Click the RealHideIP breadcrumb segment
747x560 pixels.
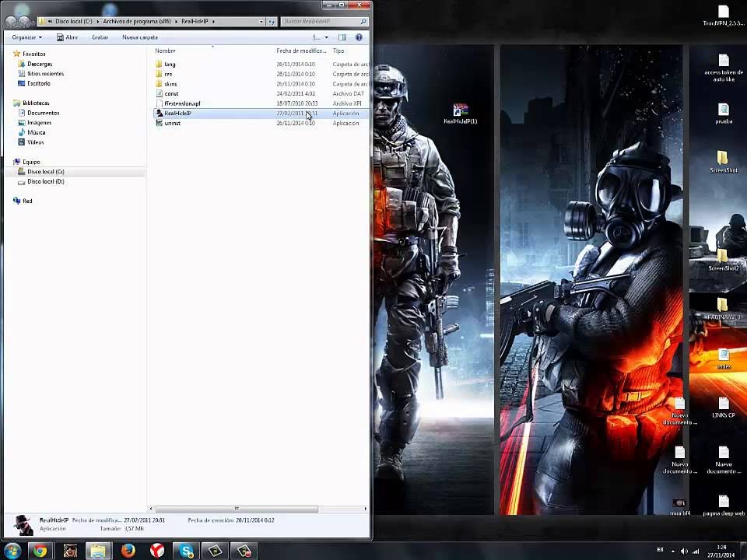tap(195, 22)
